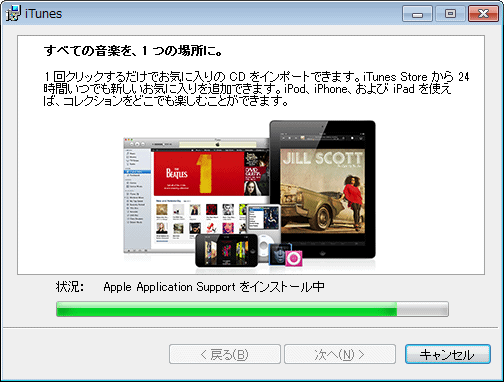Click the green installation progress bar
This screenshot has width=504, height=382.
pos(252,309)
